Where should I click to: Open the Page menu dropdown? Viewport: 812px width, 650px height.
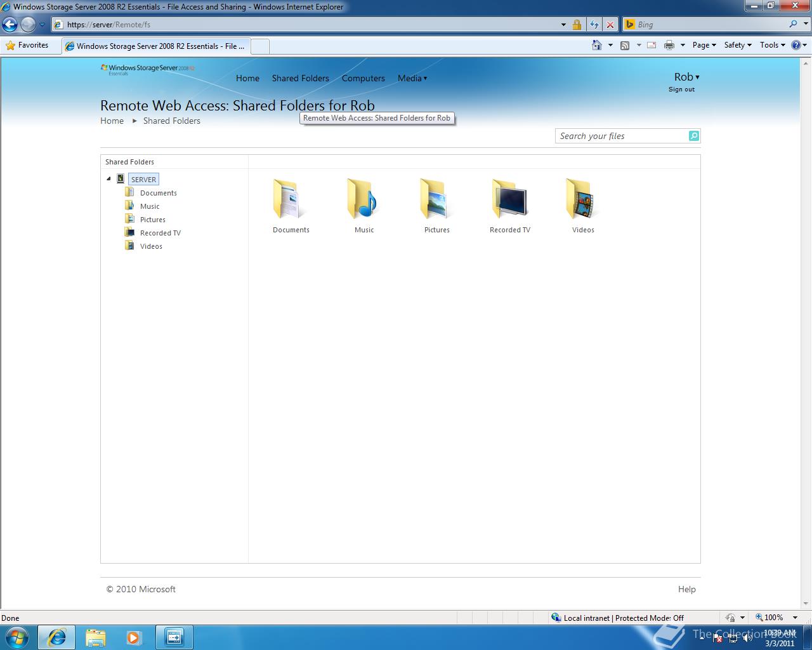point(704,45)
